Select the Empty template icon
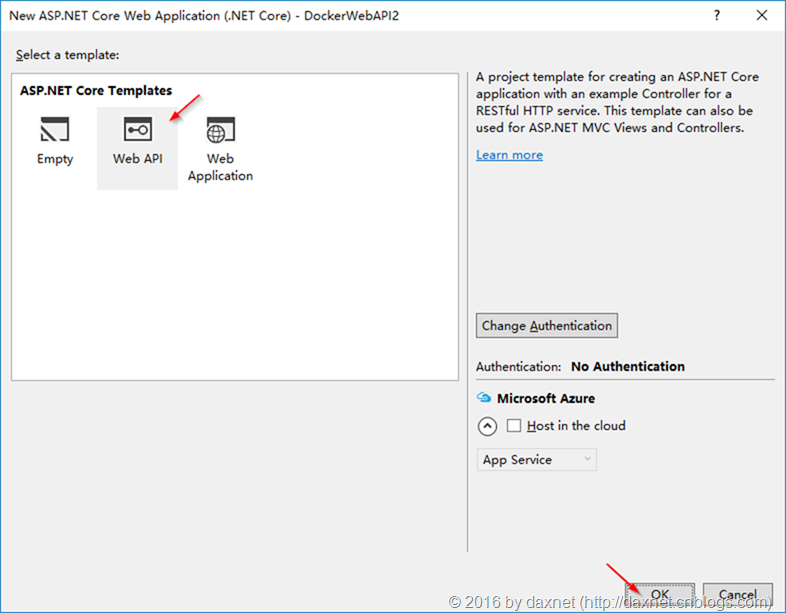Viewport: 786px width, 613px height. pyautogui.click(x=55, y=129)
